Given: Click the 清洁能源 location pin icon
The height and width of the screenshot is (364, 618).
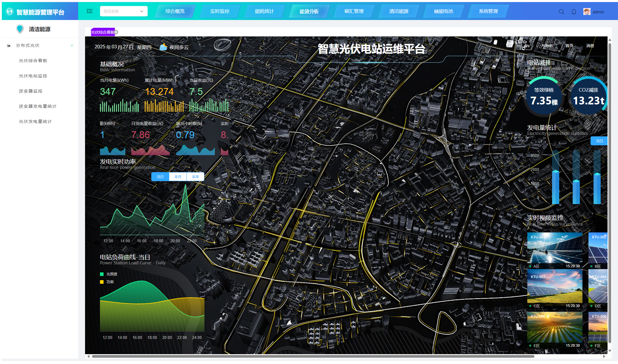Looking at the screenshot, I should (20, 29).
